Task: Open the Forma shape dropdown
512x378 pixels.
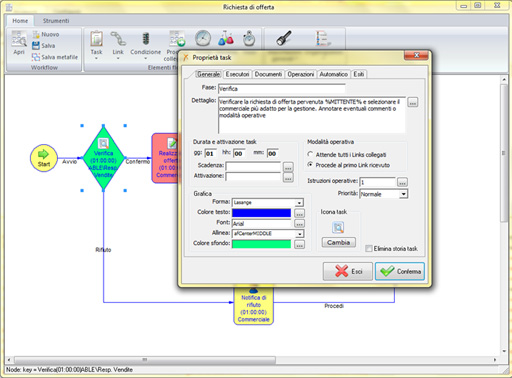Action: tap(299, 203)
